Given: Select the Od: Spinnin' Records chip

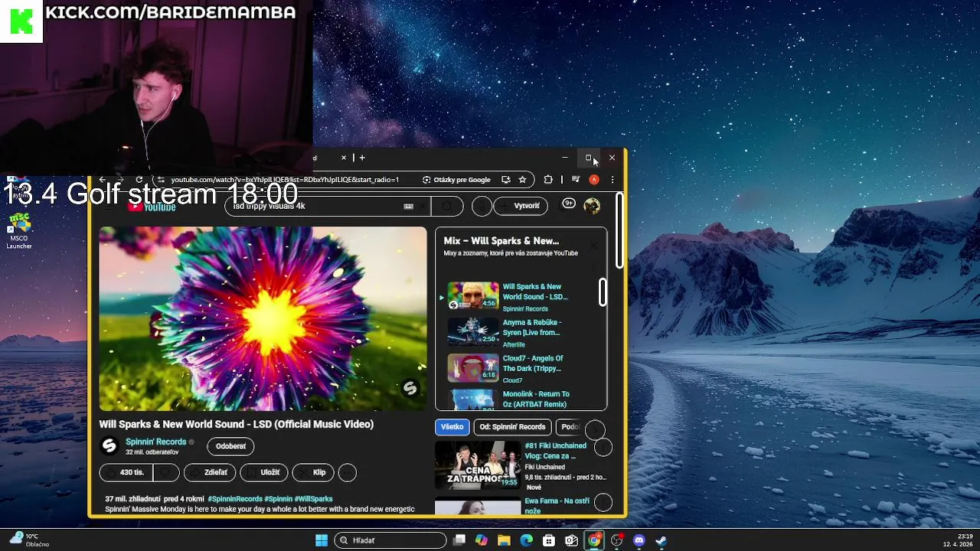Looking at the screenshot, I should point(513,427).
